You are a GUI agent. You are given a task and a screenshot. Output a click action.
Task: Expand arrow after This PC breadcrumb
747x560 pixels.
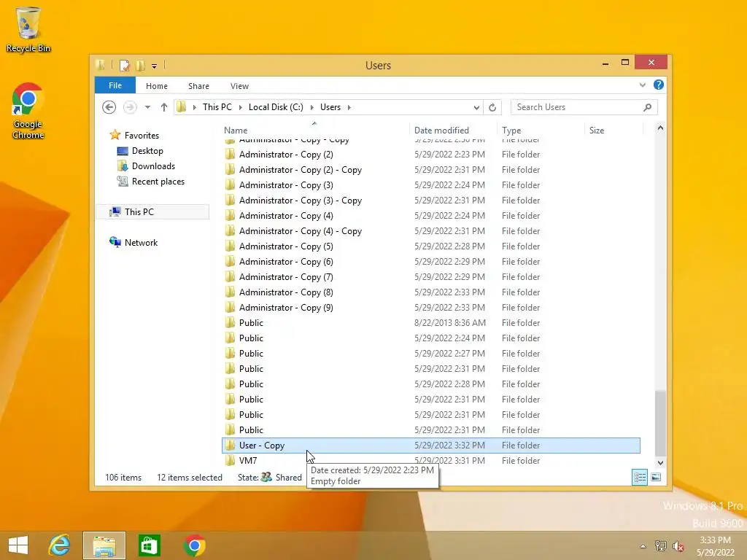tap(241, 108)
